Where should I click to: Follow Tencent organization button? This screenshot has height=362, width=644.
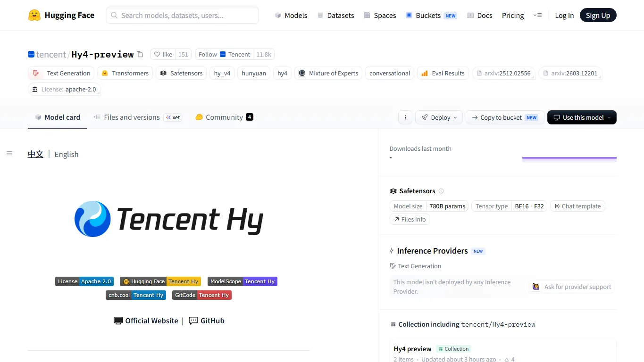click(x=225, y=54)
